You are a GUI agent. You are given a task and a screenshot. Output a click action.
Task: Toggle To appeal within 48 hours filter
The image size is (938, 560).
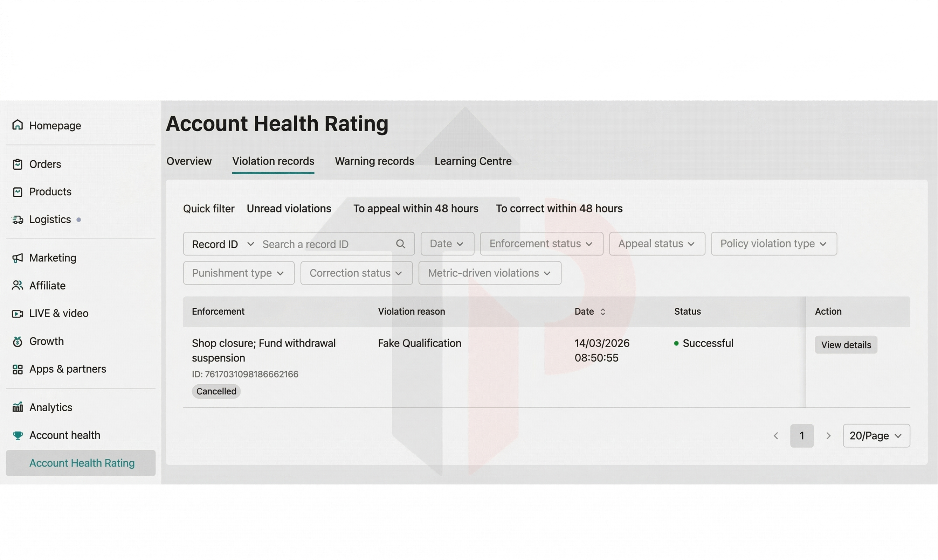415,208
